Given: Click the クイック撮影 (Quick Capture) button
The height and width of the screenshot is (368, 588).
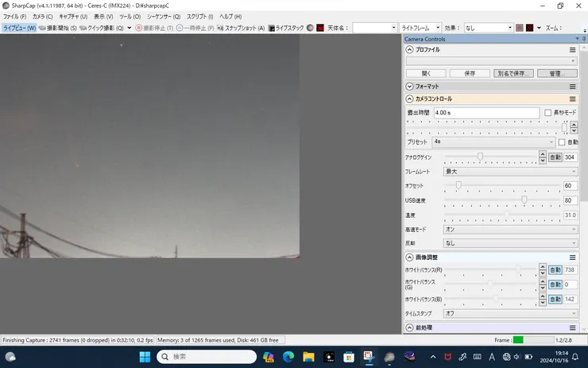Looking at the screenshot, I should 102,28.
